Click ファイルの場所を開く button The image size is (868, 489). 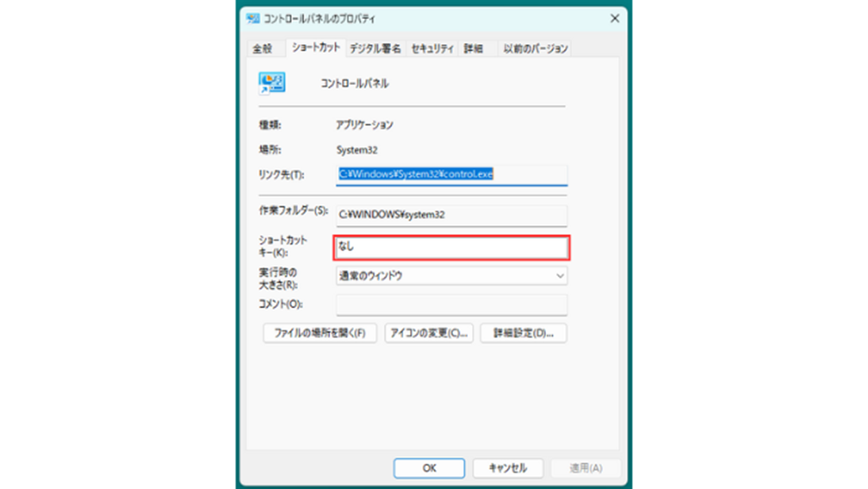click(320, 333)
